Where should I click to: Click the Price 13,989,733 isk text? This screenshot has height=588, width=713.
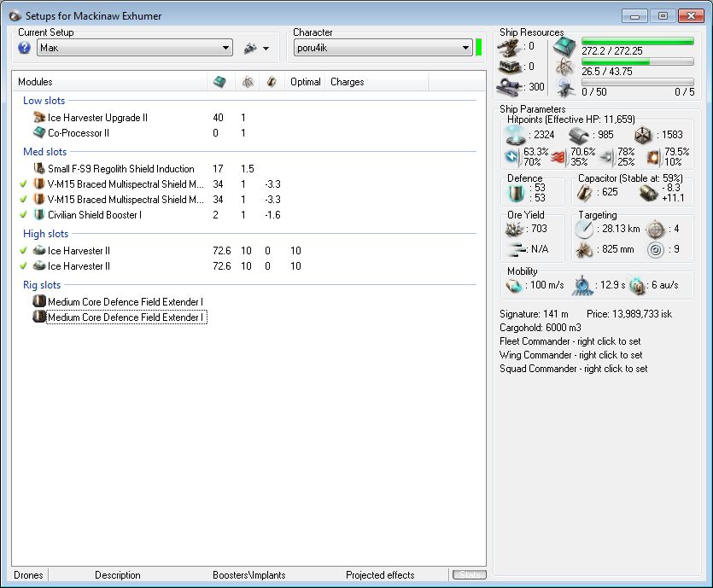(629, 314)
